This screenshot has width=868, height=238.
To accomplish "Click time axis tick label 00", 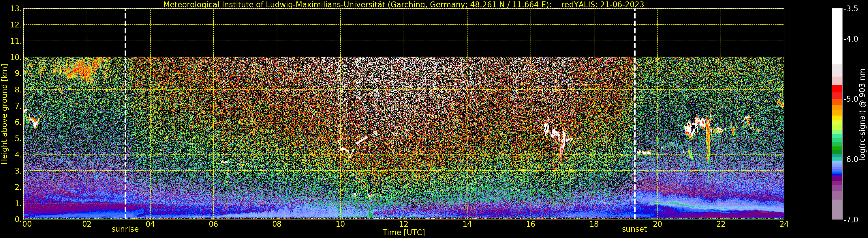I will click(27, 224).
